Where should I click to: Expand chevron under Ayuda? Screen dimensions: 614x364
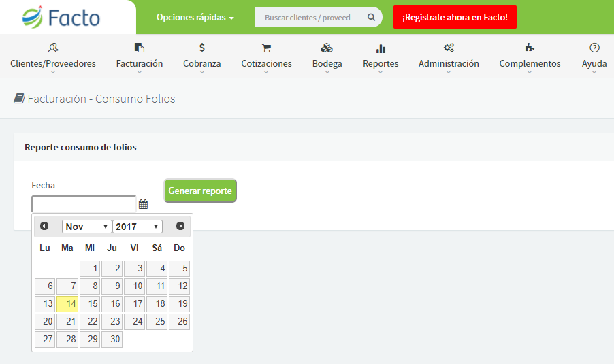(x=594, y=72)
